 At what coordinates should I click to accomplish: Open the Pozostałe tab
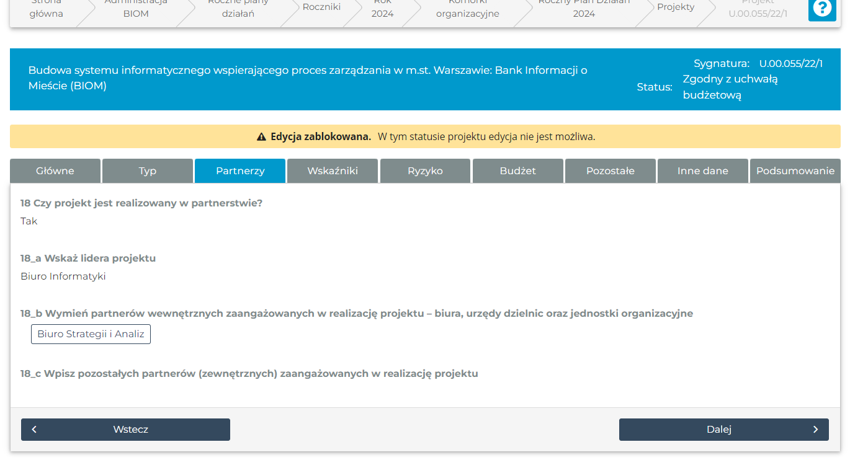coord(610,171)
